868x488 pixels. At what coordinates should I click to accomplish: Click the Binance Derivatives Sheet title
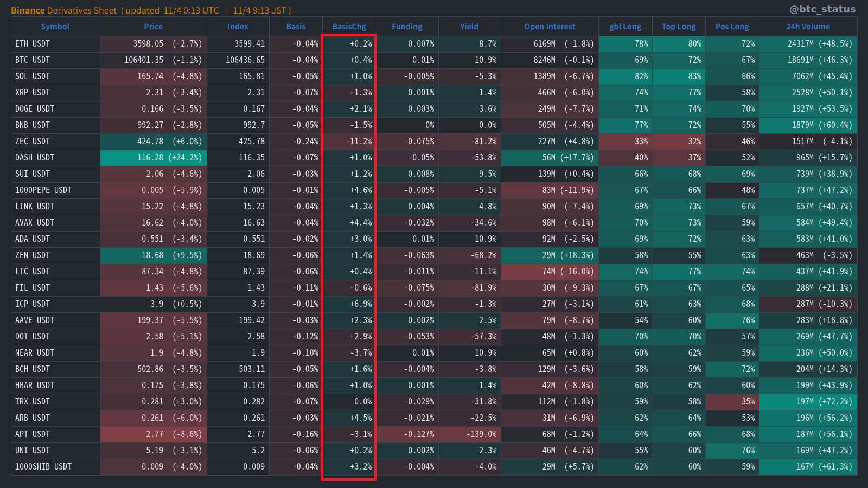(64, 10)
